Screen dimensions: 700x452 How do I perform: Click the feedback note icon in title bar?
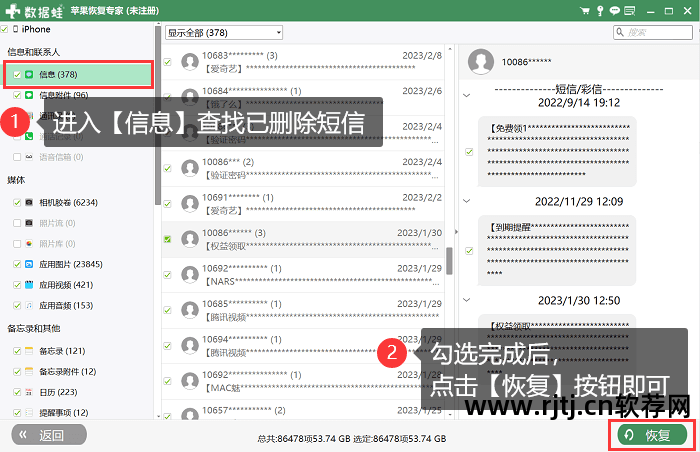(x=629, y=11)
